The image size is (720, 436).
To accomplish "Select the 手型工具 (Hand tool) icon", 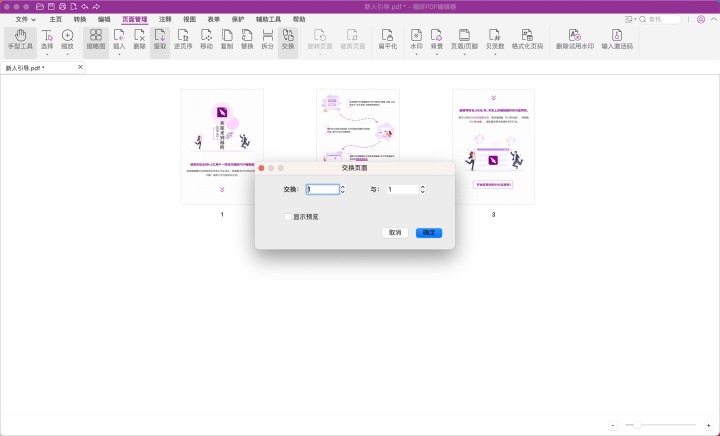I will [19, 36].
